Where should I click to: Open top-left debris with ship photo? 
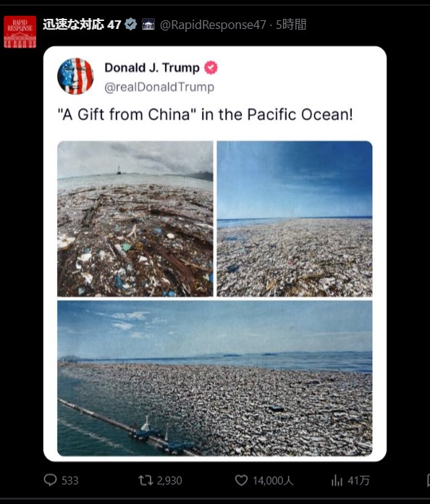coord(135,219)
